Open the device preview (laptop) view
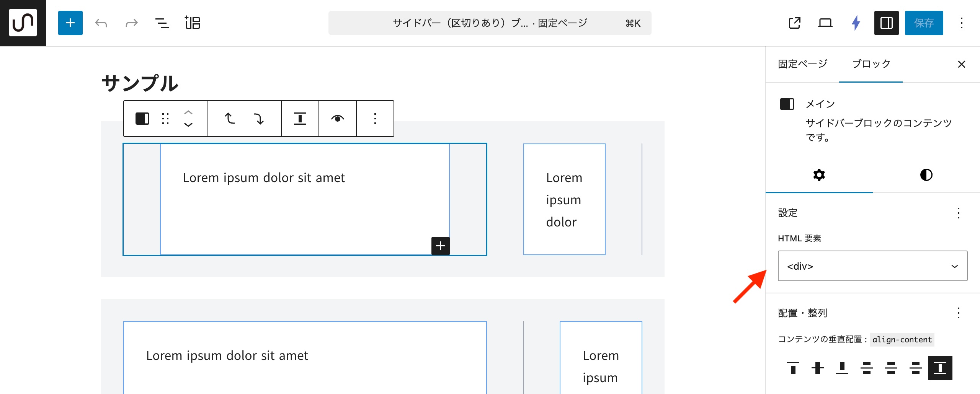This screenshot has width=980, height=394. pyautogui.click(x=825, y=23)
